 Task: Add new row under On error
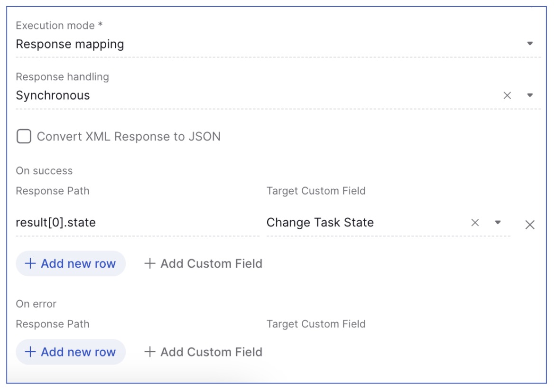pos(71,352)
